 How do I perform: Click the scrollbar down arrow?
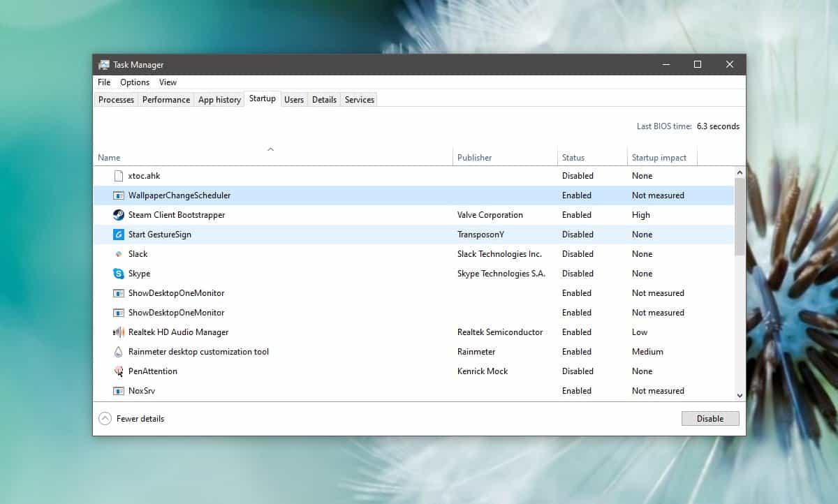(740, 395)
